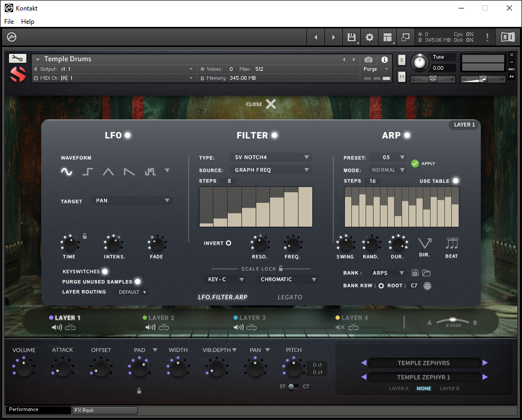Switch to the FX Rack tab
This screenshot has width=522, height=420.
point(105,410)
